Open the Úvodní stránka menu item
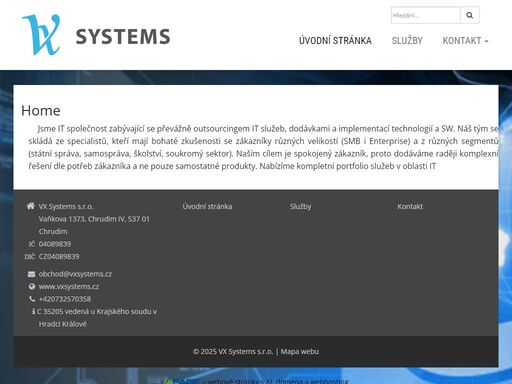Image resolution: width=512 pixels, height=384 pixels. coord(335,41)
